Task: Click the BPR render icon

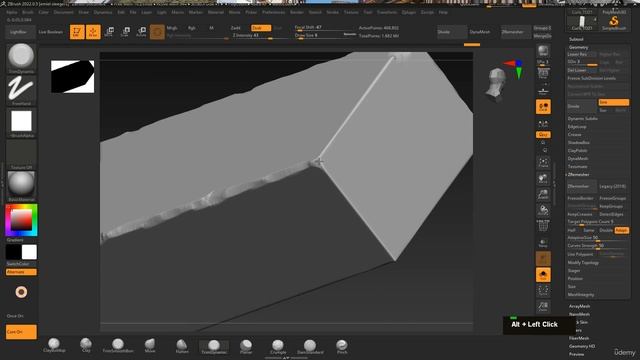Action: [543, 52]
